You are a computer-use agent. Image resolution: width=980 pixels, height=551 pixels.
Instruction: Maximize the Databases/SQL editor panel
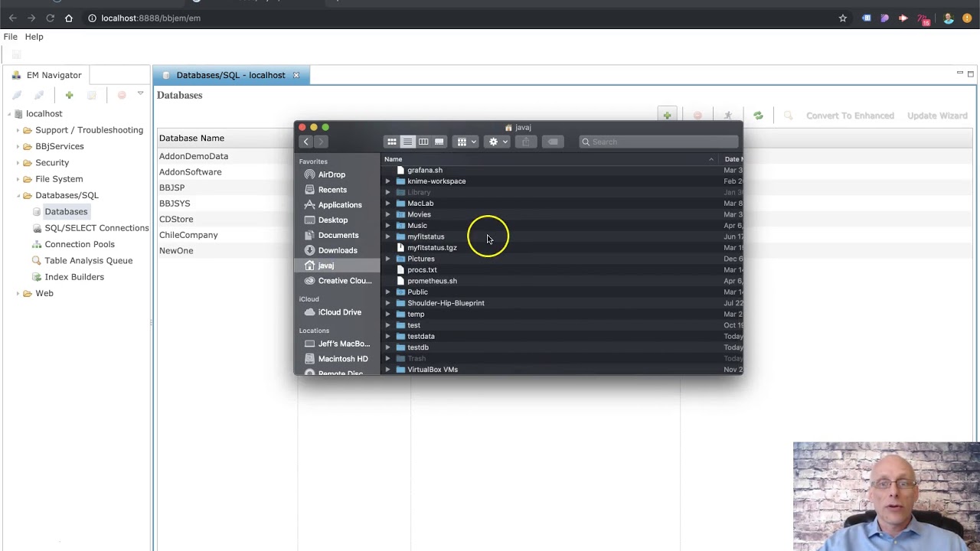click(971, 73)
